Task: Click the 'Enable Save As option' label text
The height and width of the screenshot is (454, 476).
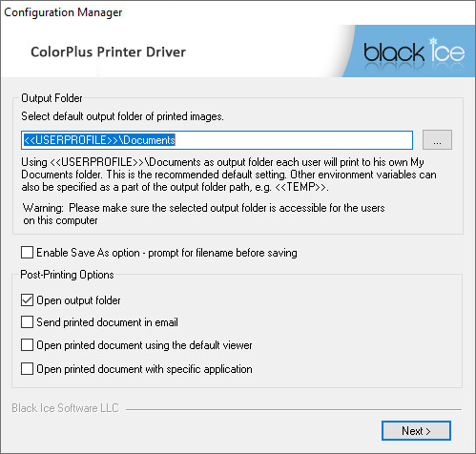Action: 167,253
